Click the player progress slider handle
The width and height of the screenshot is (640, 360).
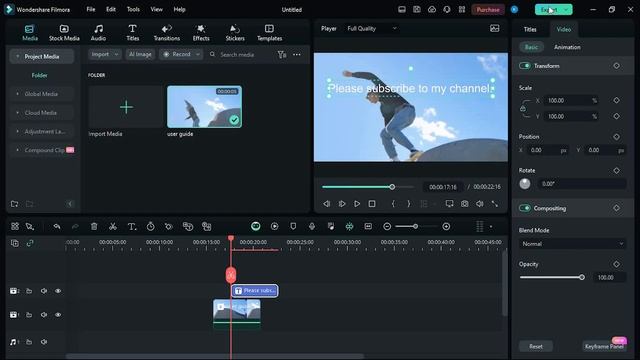click(392, 187)
